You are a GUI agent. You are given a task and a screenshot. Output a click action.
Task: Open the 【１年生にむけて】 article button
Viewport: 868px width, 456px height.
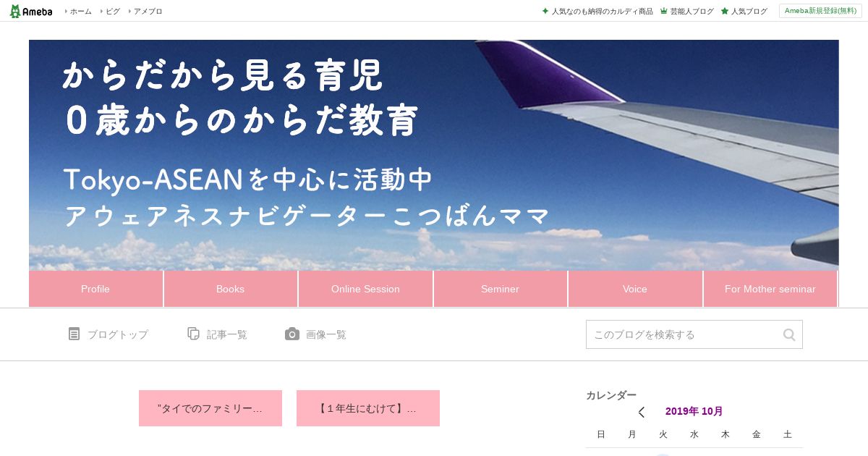click(x=368, y=408)
